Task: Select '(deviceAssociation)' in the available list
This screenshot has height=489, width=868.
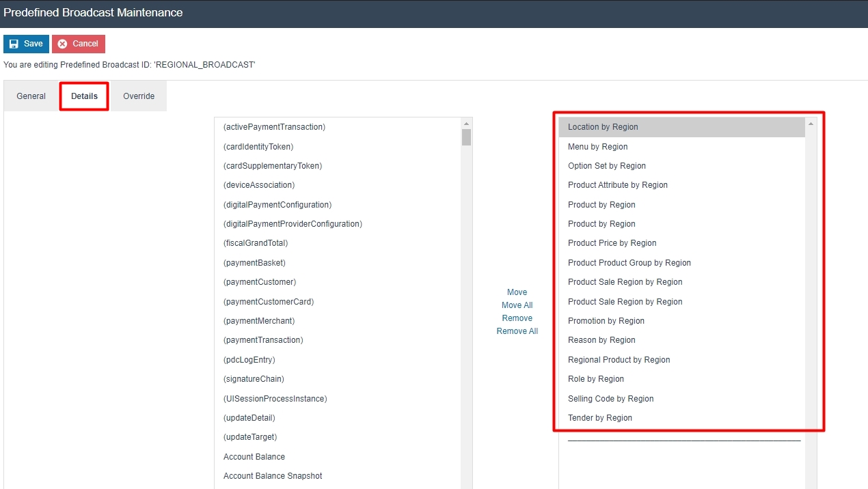Action: pyautogui.click(x=258, y=184)
